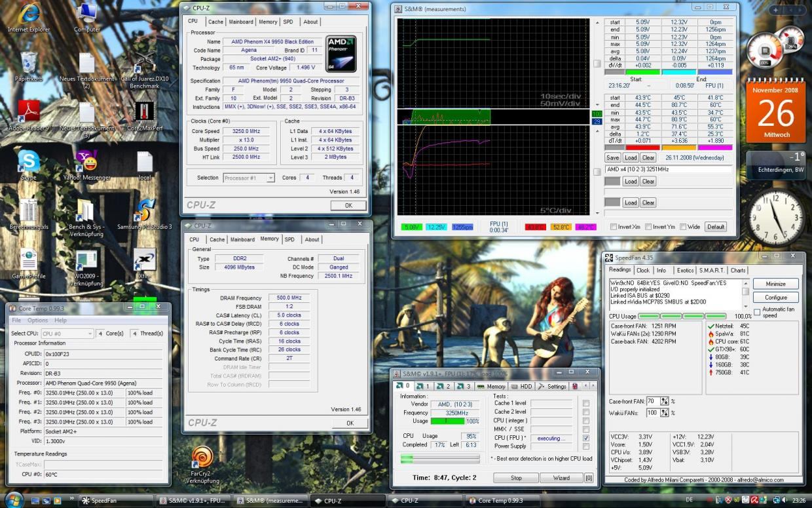Switch to the Memory tab in S&M
Image resolution: width=812 pixels, height=508 pixels.
pos(491,386)
